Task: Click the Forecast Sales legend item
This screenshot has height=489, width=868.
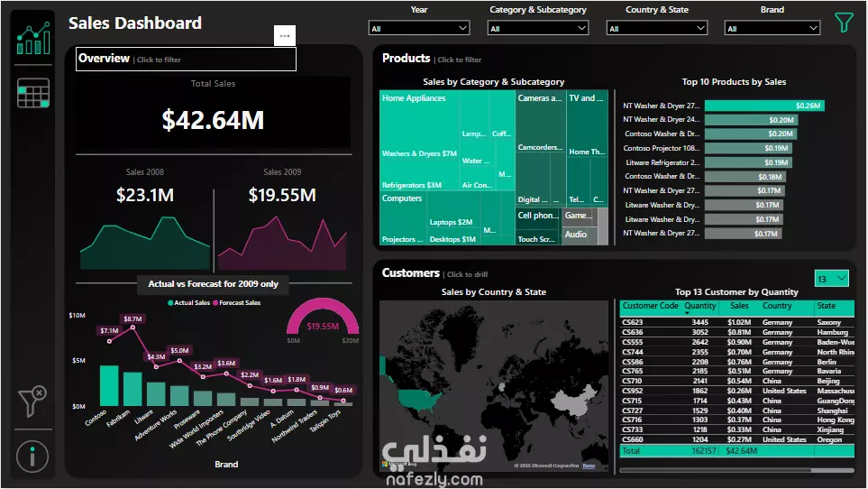Action: click(236, 303)
